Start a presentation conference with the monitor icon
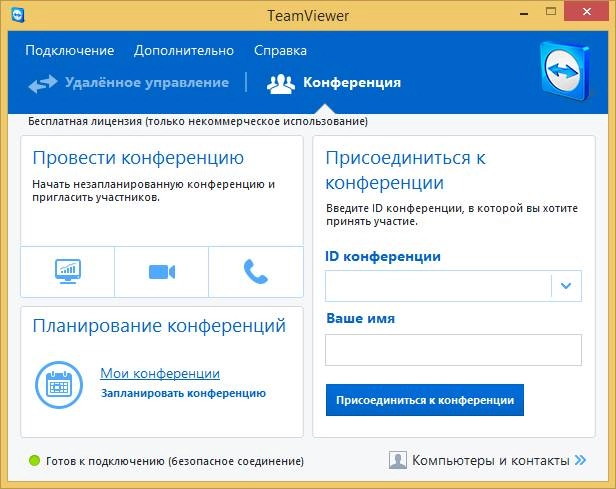This screenshot has height=489, width=616. pos(68,271)
